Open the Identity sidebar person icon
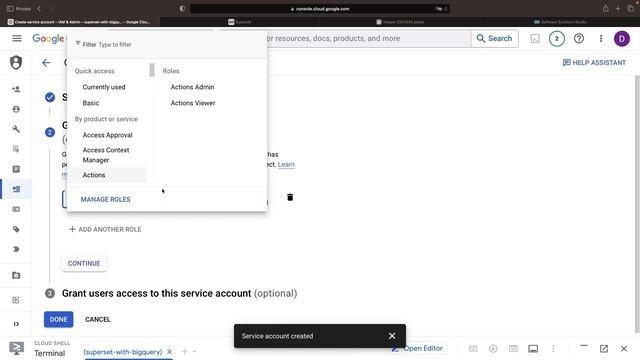Viewport: 640px width, 360px height. click(16, 109)
